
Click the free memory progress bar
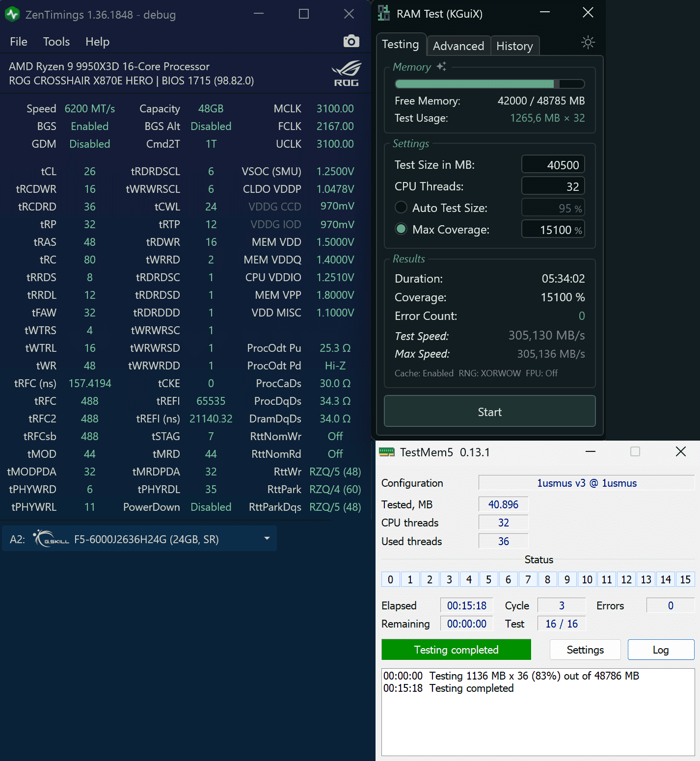point(489,84)
